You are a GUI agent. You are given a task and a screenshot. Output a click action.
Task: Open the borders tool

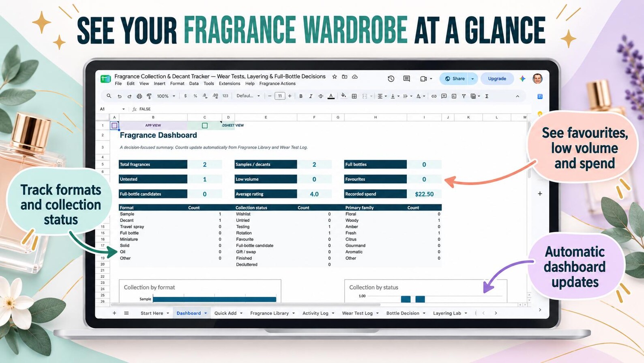[x=354, y=96]
